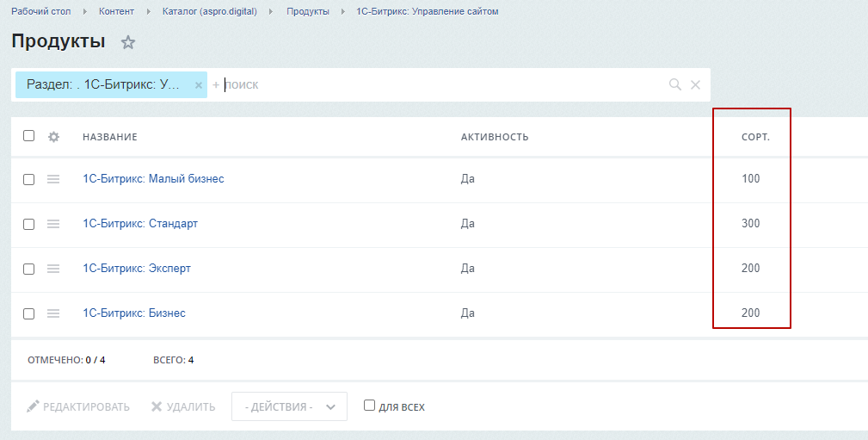This screenshot has height=440, width=868.
Task: Click Да activity of Стандарт
Action: coord(468,224)
